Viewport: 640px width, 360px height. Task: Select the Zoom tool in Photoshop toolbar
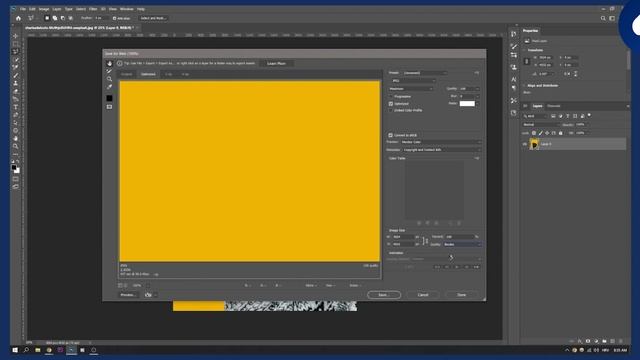[16, 146]
